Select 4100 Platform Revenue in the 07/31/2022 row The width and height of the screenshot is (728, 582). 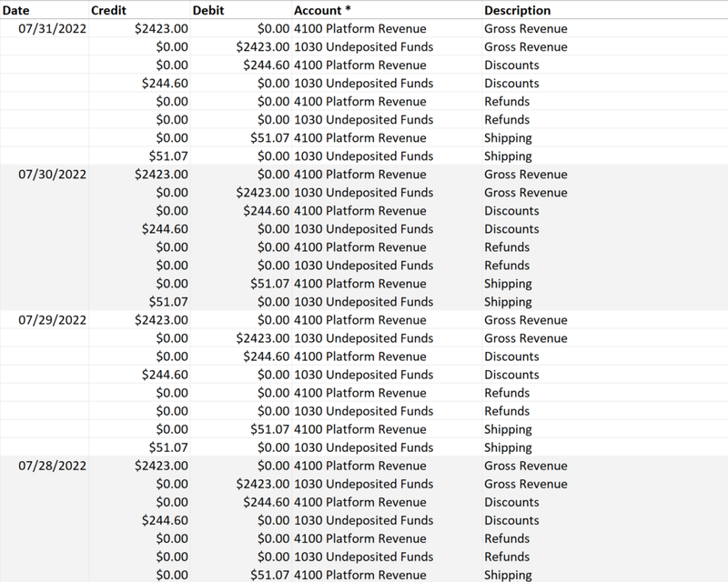pos(359,29)
